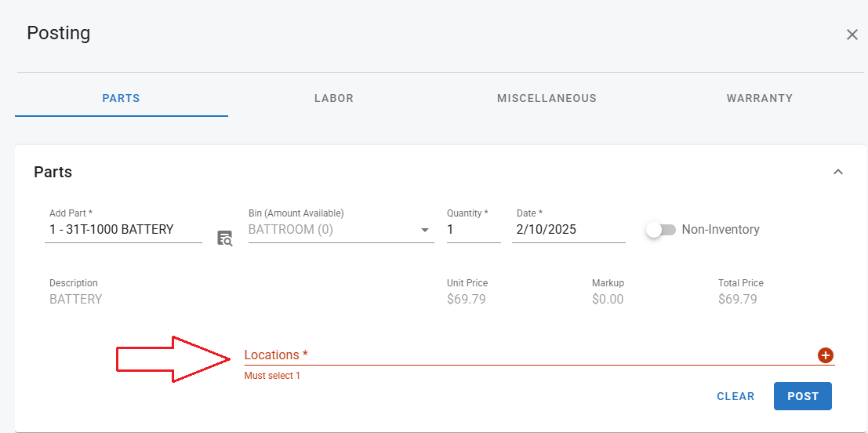This screenshot has width=868, height=433.
Task: Open the Miscellaneous tab
Action: tap(547, 99)
